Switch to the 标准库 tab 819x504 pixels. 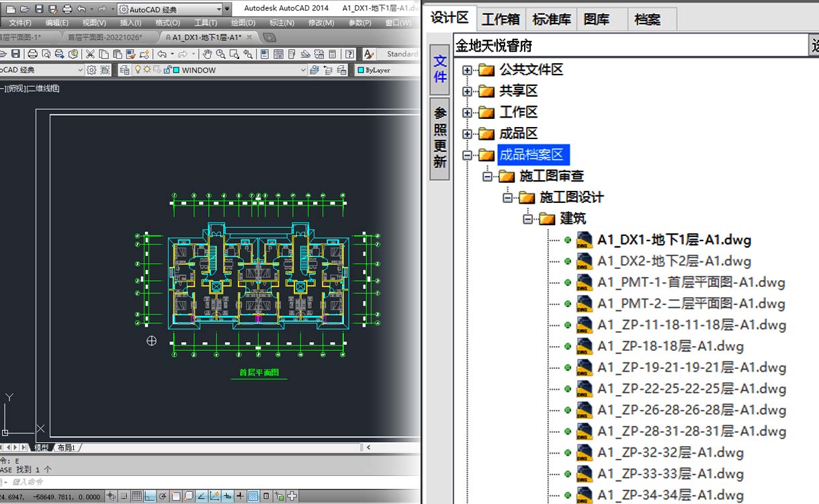551,19
